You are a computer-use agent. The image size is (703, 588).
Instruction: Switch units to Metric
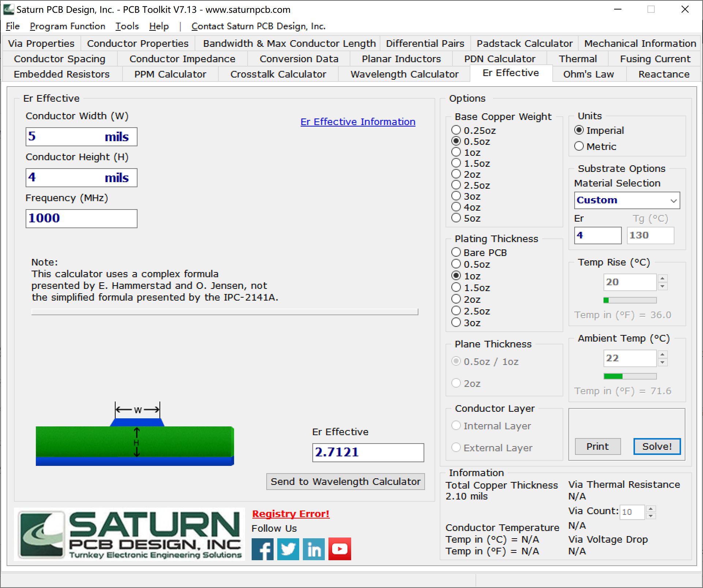click(x=579, y=146)
